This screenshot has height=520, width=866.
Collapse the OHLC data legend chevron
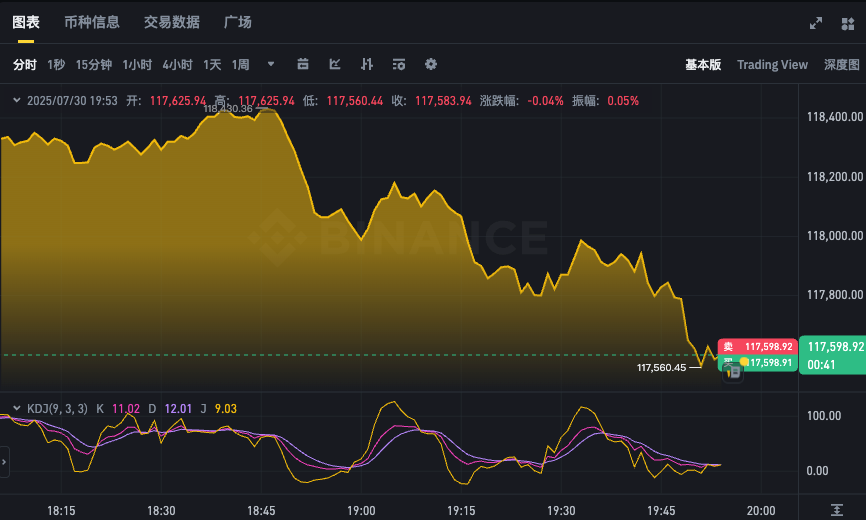point(15,101)
